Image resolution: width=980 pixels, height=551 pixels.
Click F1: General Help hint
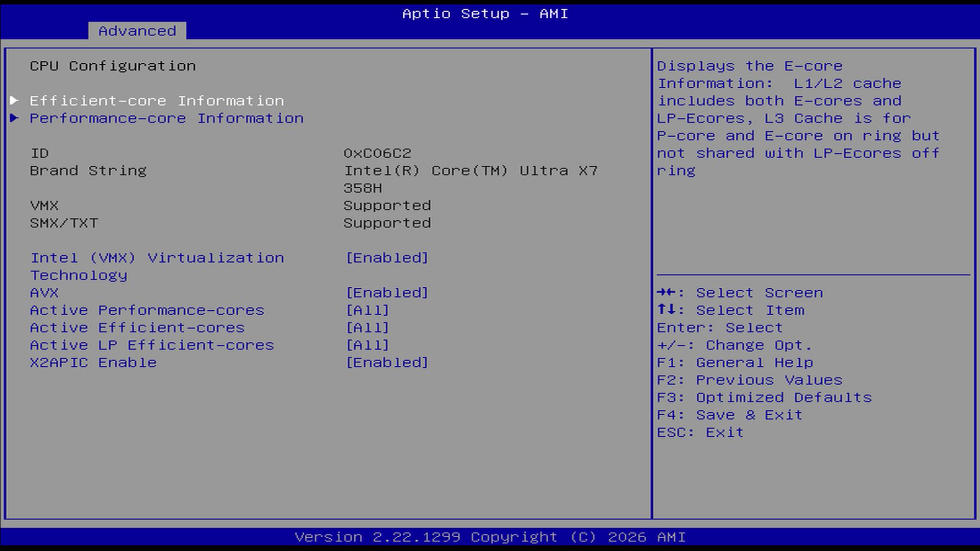[734, 363]
